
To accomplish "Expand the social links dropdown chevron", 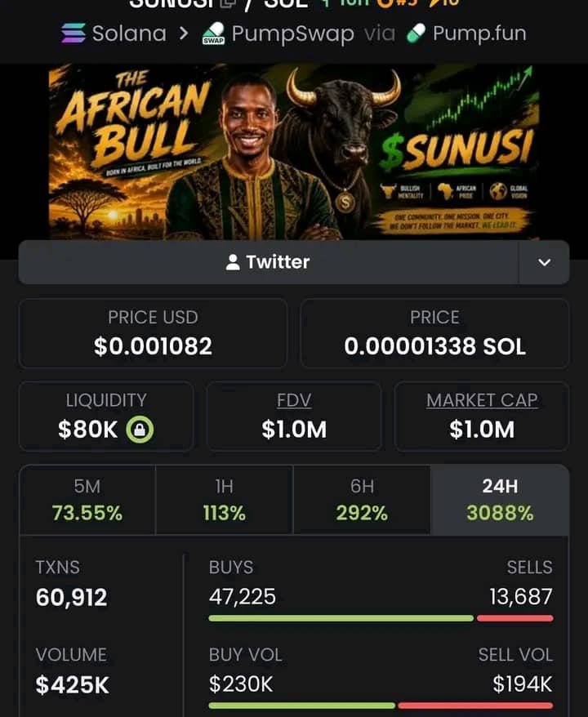I will [544, 262].
